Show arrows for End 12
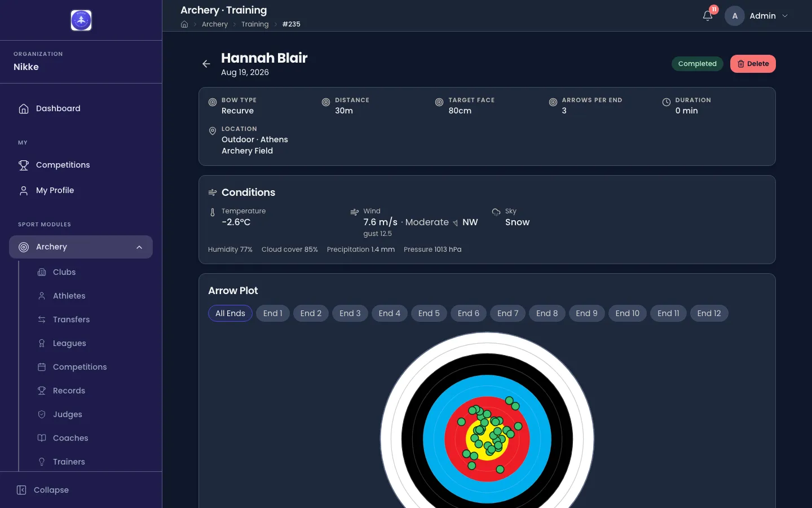 click(x=709, y=313)
